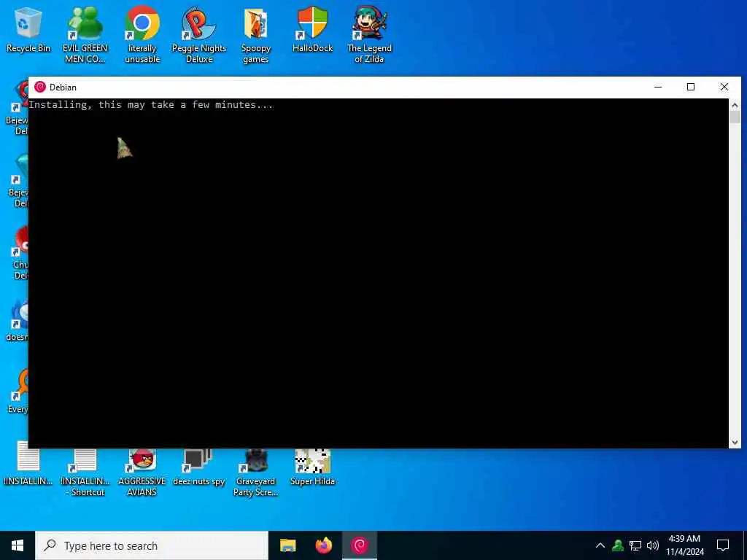Maximize the Debian window

pyautogui.click(x=691, y=87)
